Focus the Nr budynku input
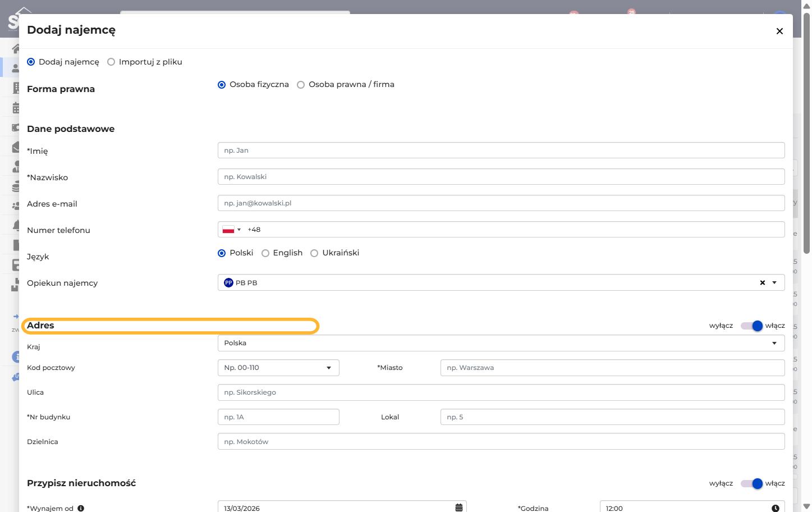 pos(278,417)
